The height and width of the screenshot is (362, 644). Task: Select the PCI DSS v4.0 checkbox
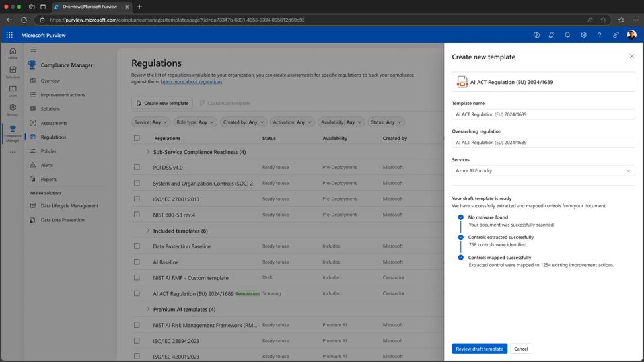(x=137, y=167)
